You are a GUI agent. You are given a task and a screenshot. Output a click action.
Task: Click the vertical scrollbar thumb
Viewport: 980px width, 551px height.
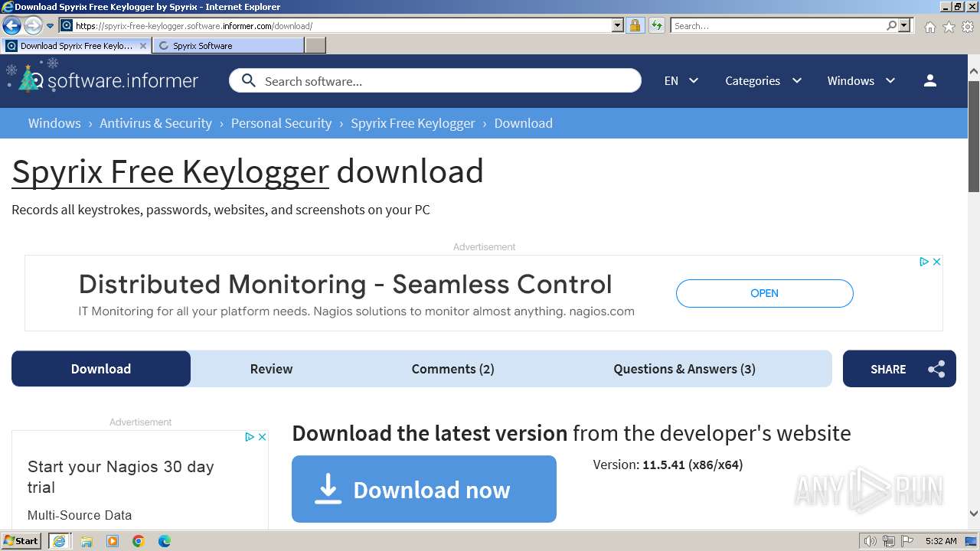point(974,135)
